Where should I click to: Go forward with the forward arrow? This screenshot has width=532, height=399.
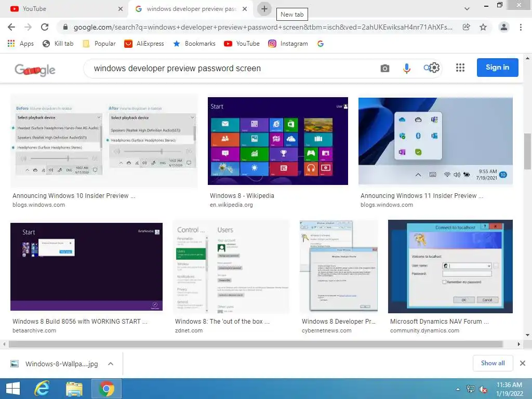28,27
